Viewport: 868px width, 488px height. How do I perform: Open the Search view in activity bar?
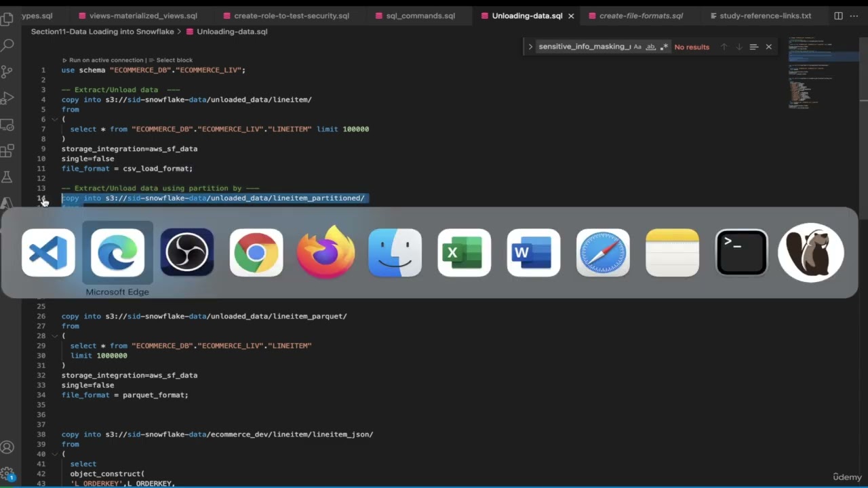pos(7,45)
